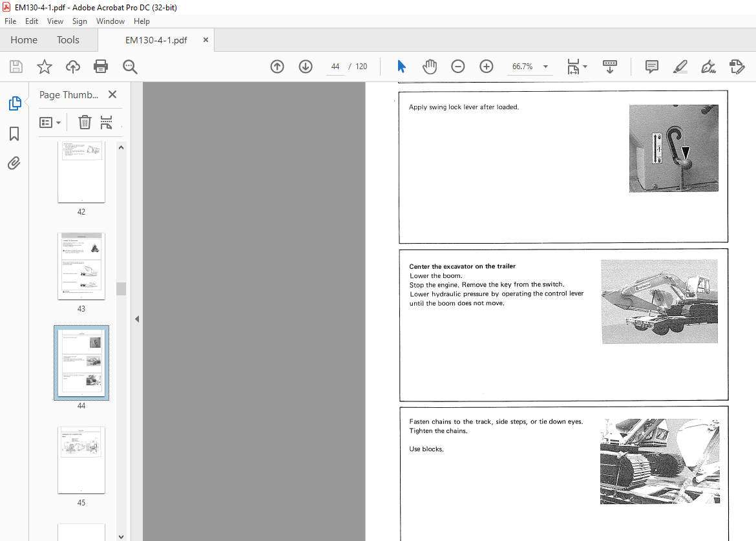Print the document with printer icon
Screen dimensions: 756x541
[101, 67]
